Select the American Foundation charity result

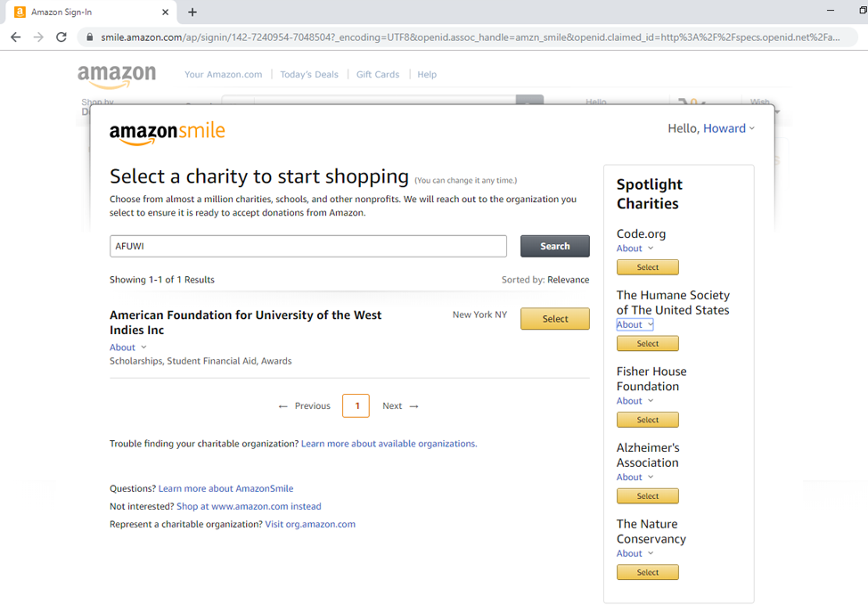pos(554,319)
